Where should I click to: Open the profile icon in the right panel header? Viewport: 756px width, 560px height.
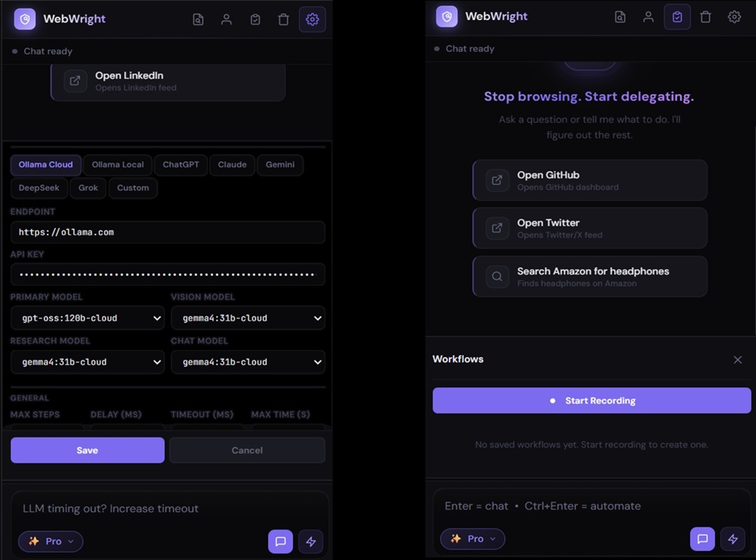pyautogui.click(x=648, y=17)
